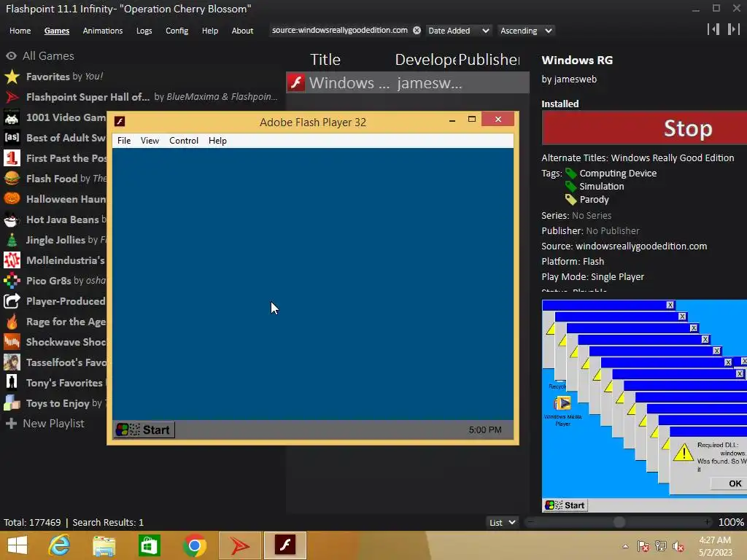This screenshot has width=747, height=560.
Task: Click the Hot Java Beans coffee icon
Action: (x=12, y=219)
